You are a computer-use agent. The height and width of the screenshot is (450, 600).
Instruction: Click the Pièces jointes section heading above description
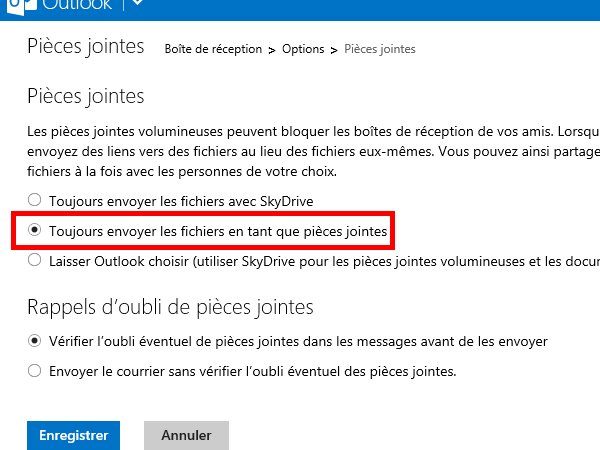point(86,96)
